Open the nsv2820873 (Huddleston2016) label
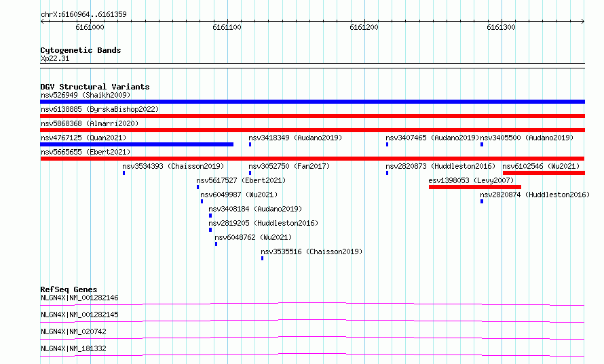This screenshot has width=604, height=364. click(x=440, y=166)
